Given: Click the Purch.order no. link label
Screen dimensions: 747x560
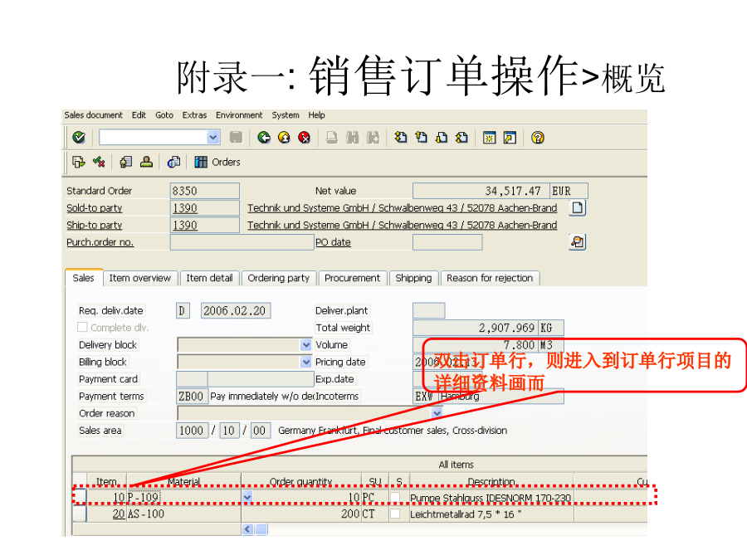Looking at the screenshot, I should coord(100,242).
